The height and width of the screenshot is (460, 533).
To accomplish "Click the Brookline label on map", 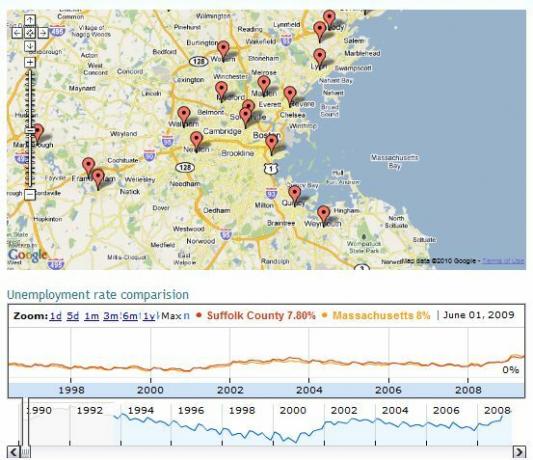I will (x=238, y=153).
